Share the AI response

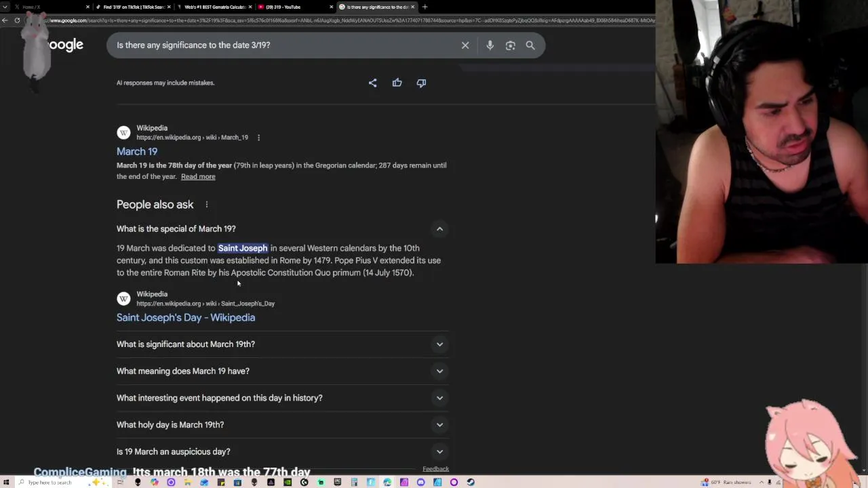[372, 83]
